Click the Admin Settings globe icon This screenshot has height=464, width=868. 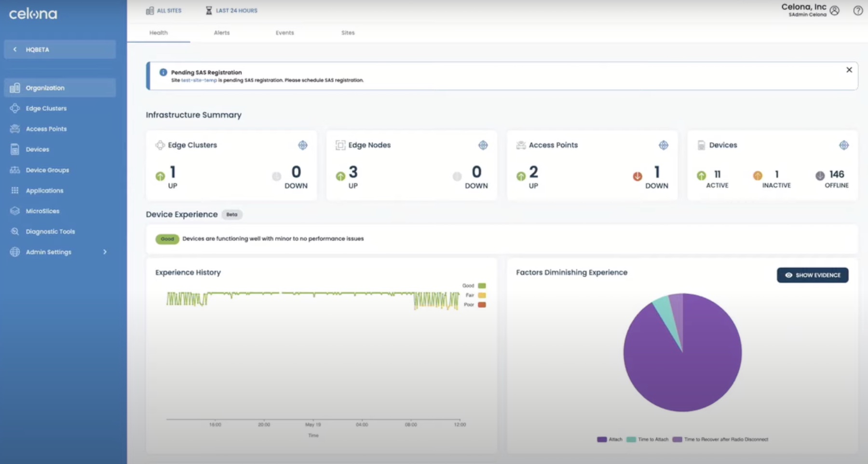pyautogui.click(x=15, y=252)
